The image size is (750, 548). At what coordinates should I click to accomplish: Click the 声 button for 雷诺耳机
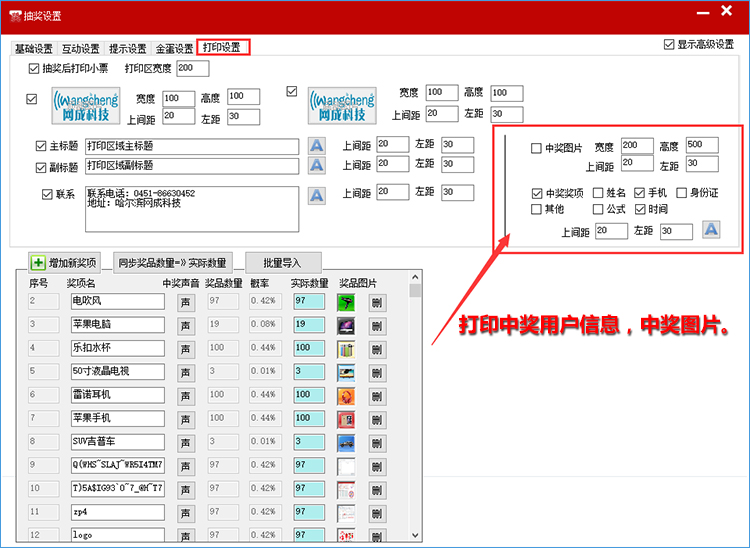pos(186,395)
